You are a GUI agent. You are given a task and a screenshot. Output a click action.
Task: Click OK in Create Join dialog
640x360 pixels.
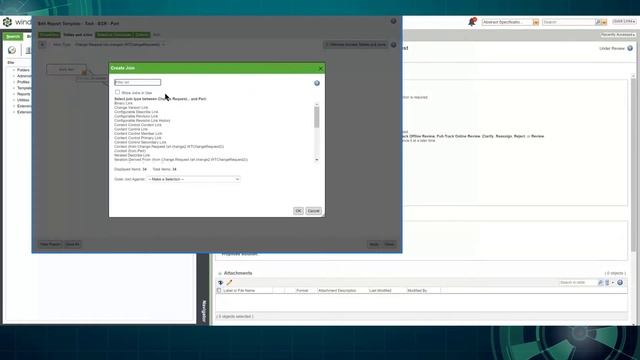(x=298, y=211)
